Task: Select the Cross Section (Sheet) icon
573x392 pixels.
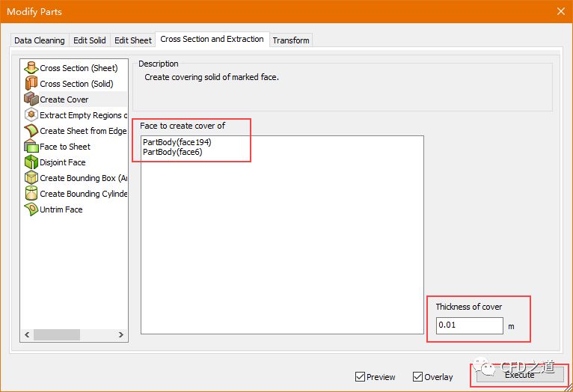Action: pos(31,68)
